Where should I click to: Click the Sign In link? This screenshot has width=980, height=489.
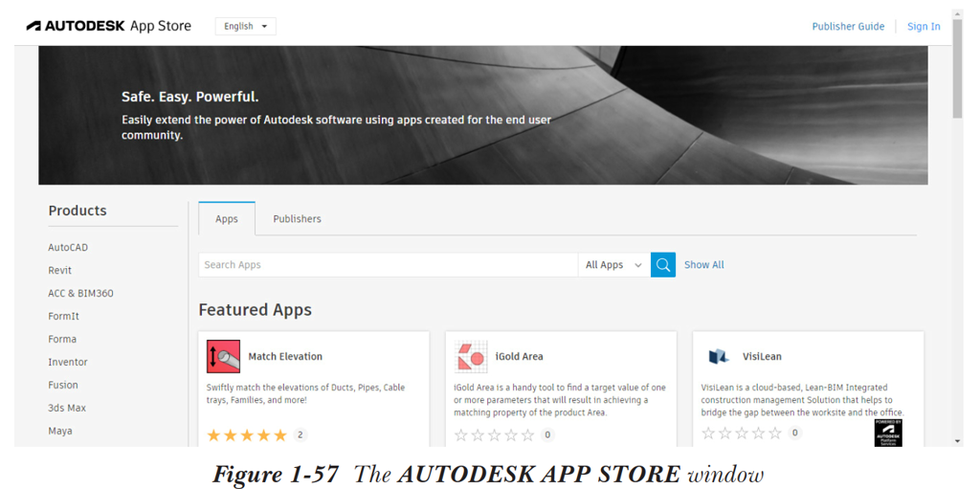click(x=924, y=26)
